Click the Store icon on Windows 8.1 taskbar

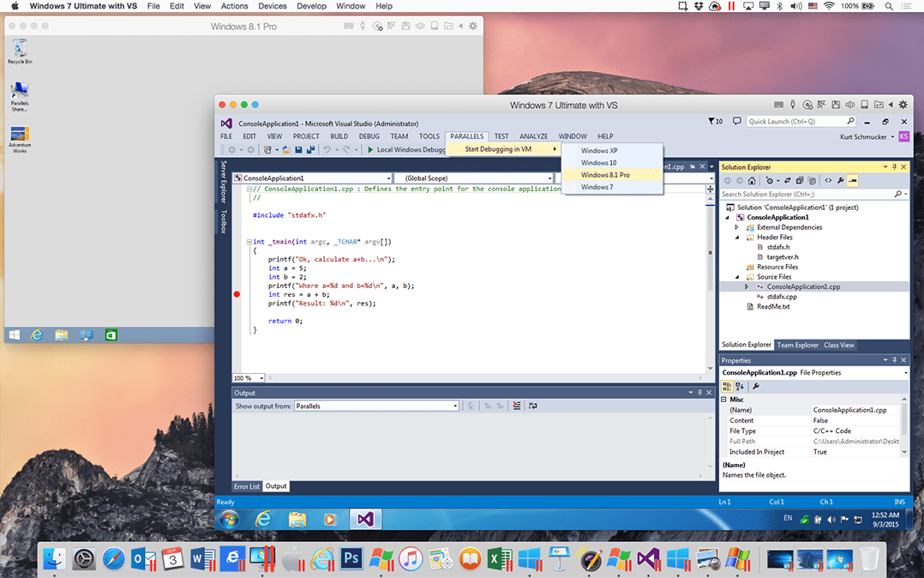111,335
